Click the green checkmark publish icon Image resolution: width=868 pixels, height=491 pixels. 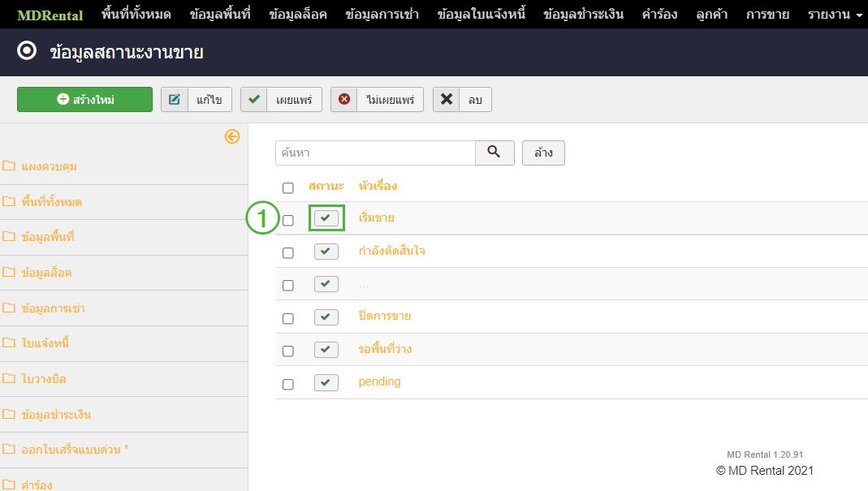(254, 100)
